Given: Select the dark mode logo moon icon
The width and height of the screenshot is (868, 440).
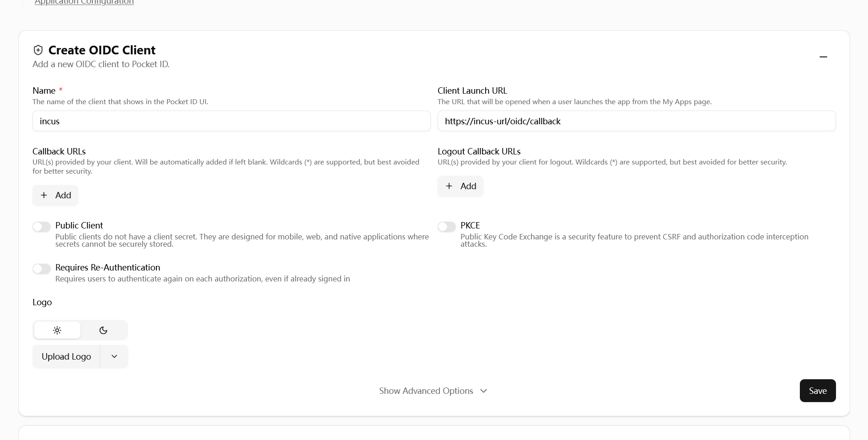Looking at the screenshot, I should point(103,330).
